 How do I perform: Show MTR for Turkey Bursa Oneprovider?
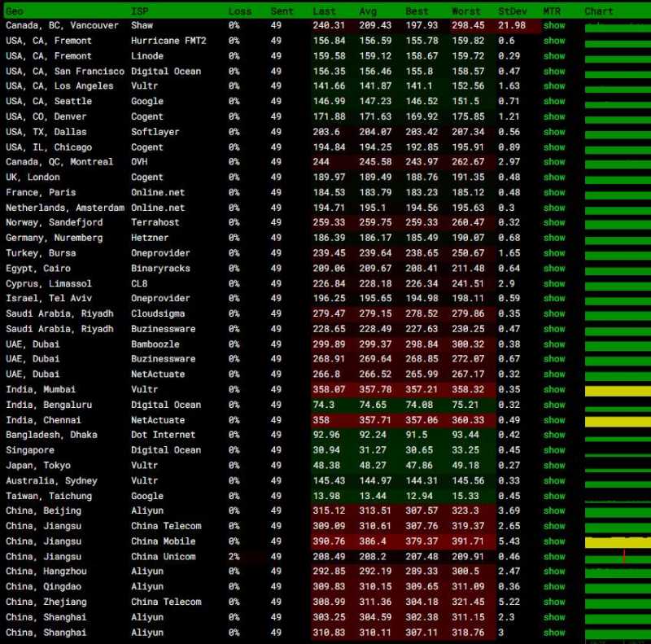click(554, 253)
